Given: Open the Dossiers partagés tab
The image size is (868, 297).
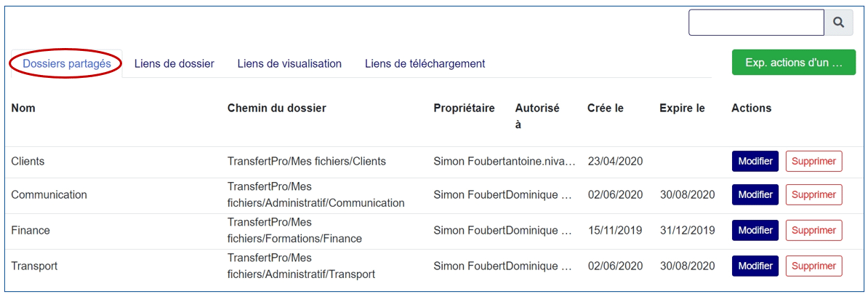Looking at the screenshot, I should pos(67,63).
